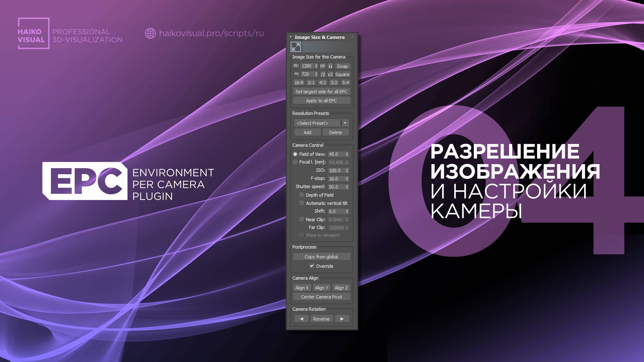The height and width of the screenshot is (362, 644).
Task: Click the FF button next to width
Action: tap(323, 66)
